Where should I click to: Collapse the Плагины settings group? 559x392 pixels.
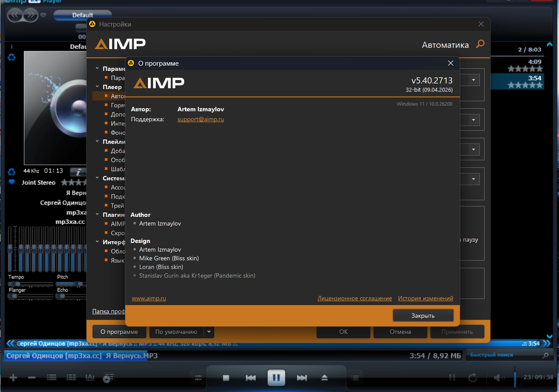[98, 215]
